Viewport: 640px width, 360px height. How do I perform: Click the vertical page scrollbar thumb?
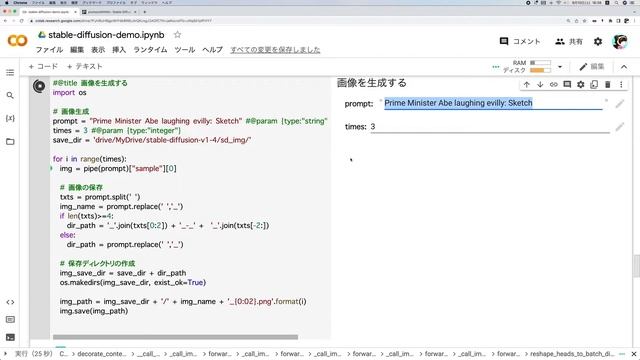pos(636,266)
